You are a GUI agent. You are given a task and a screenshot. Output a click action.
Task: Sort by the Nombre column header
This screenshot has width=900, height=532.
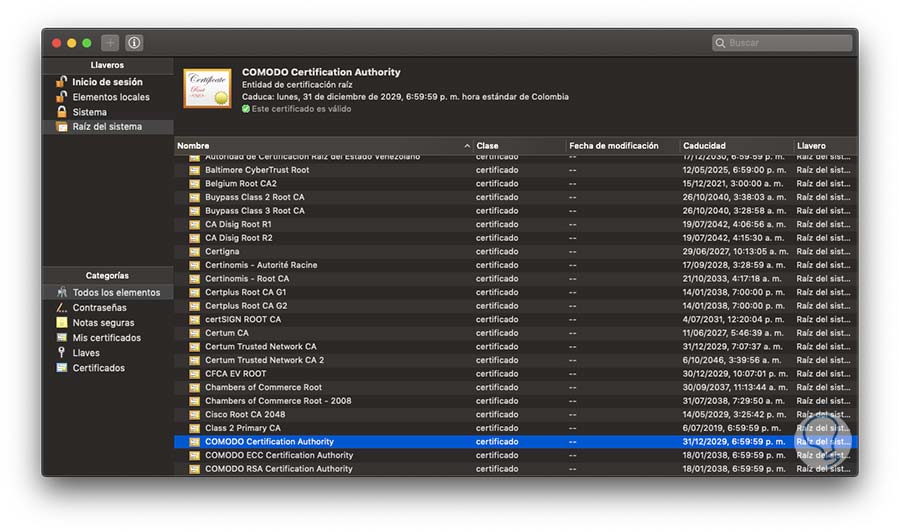[323, 146]
